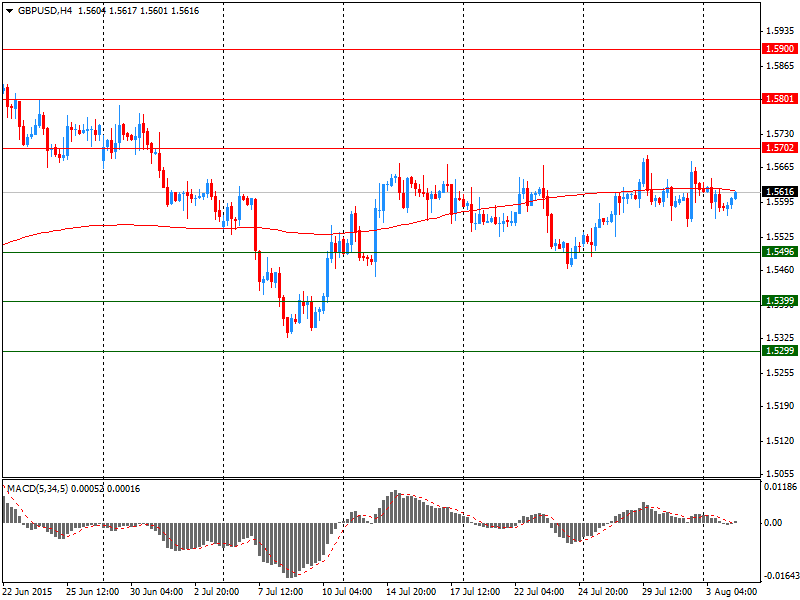Click the 1.5055 price scale value
This screenshot has height=600, width=800.
tap(780, 474)
